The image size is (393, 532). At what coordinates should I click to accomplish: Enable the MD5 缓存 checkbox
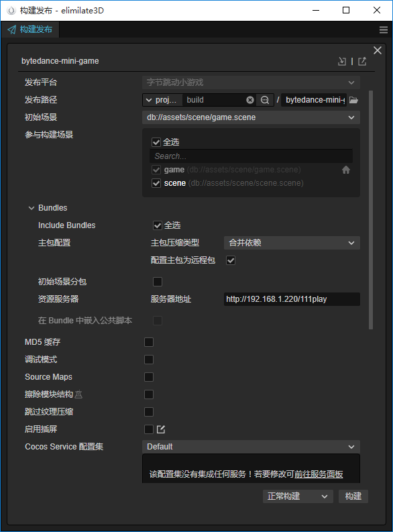(149, 342)
